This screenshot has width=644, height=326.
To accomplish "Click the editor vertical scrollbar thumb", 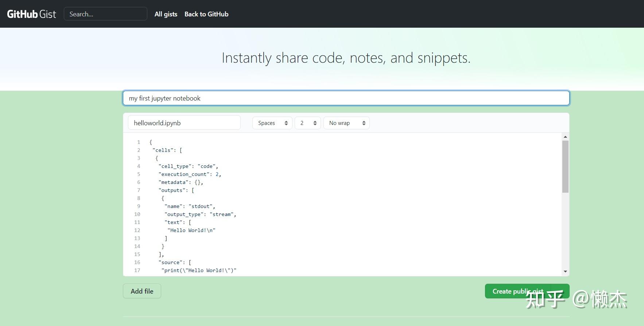I will pos(565,166).
